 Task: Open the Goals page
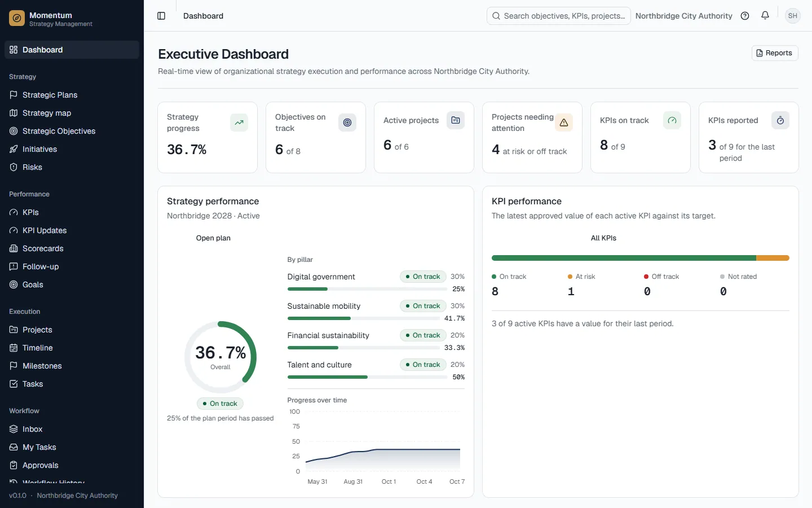tap(72, 284)
